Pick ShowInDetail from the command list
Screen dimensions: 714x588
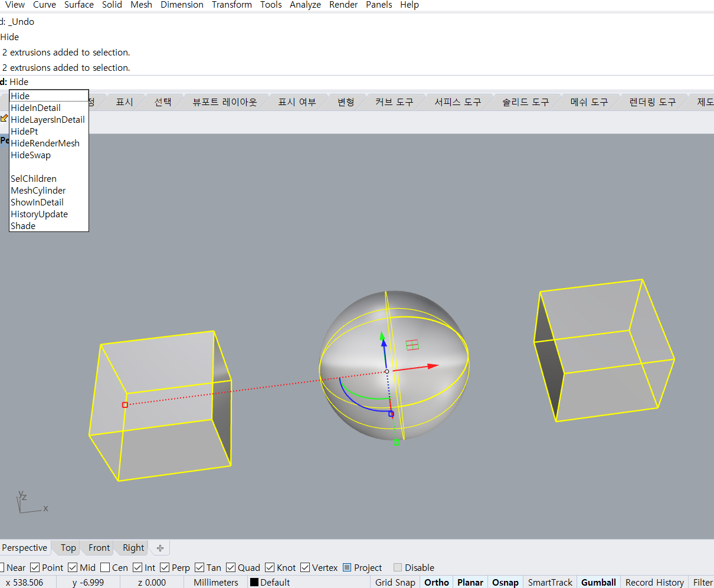49,202
